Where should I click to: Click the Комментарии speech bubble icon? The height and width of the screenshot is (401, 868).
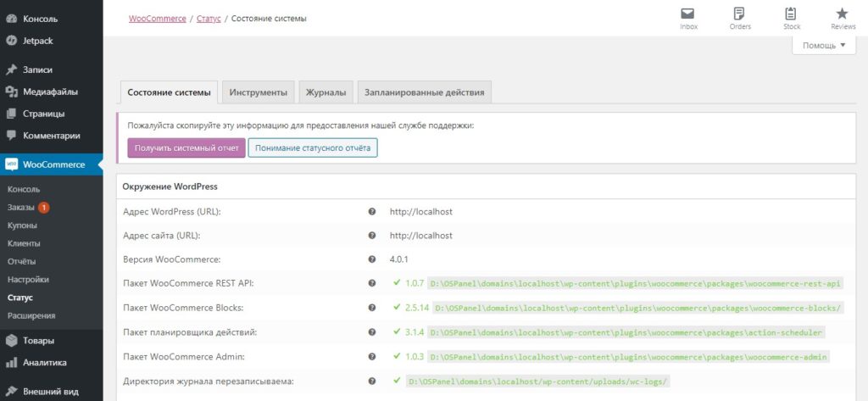(x=11, y=135)
